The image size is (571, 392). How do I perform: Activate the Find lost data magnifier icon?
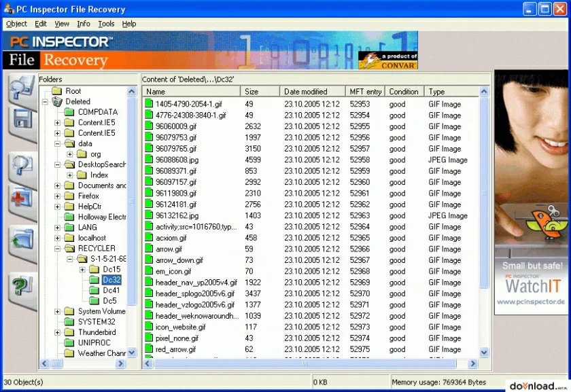click(x=20, y=165)
